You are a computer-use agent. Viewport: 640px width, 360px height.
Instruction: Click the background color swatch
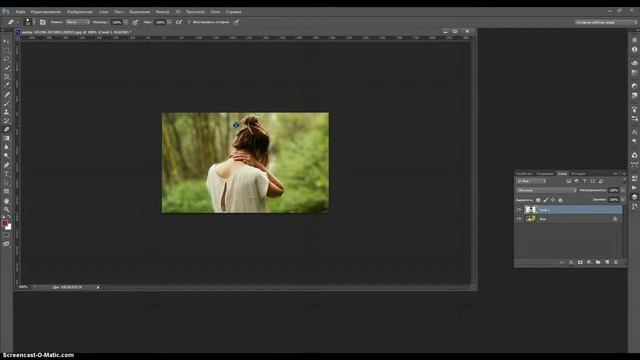click(x=9, y=227)
